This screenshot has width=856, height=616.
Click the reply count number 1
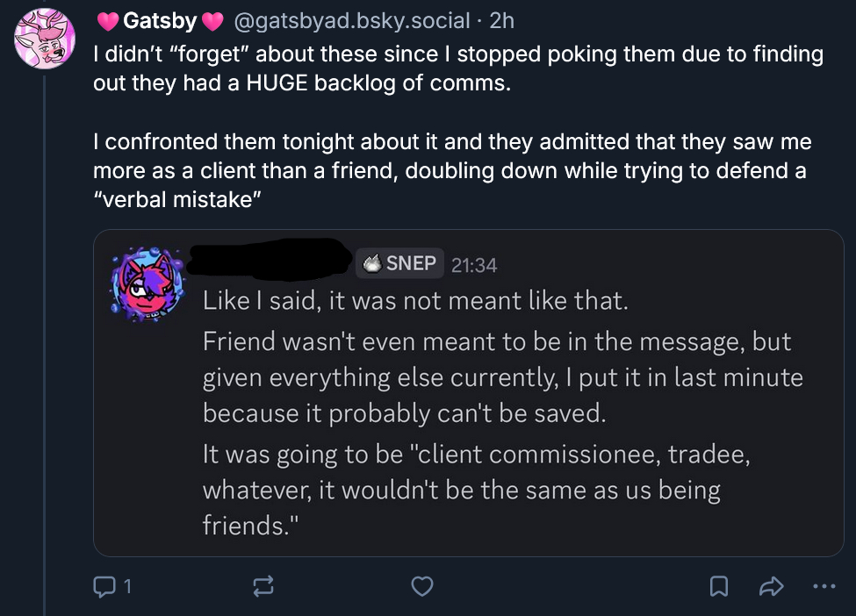point(127,586)
